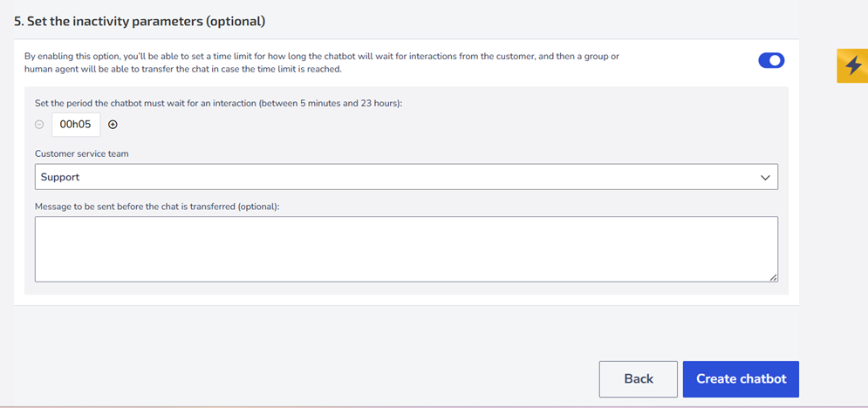868x408 pixels.
Task: Click the 'Set the period the chatbot' label
Action: pyautogui.click(x=218, y=104)
